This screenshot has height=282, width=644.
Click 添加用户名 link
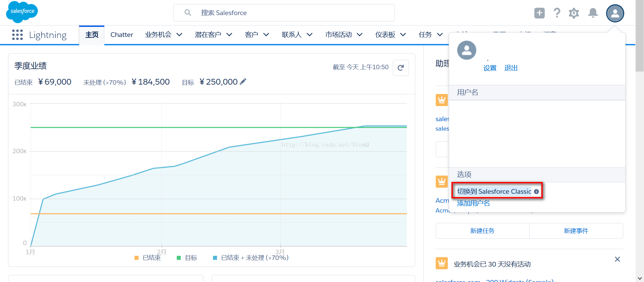(473, 203)
